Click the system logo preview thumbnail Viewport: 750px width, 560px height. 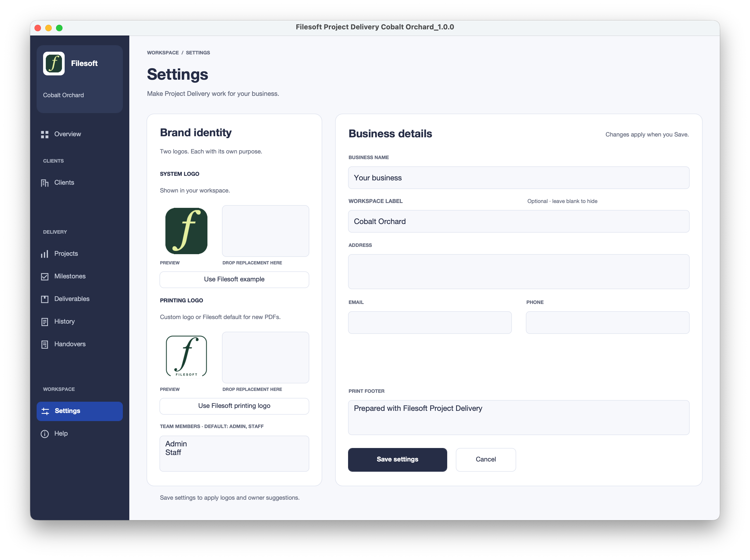(186, 231)
